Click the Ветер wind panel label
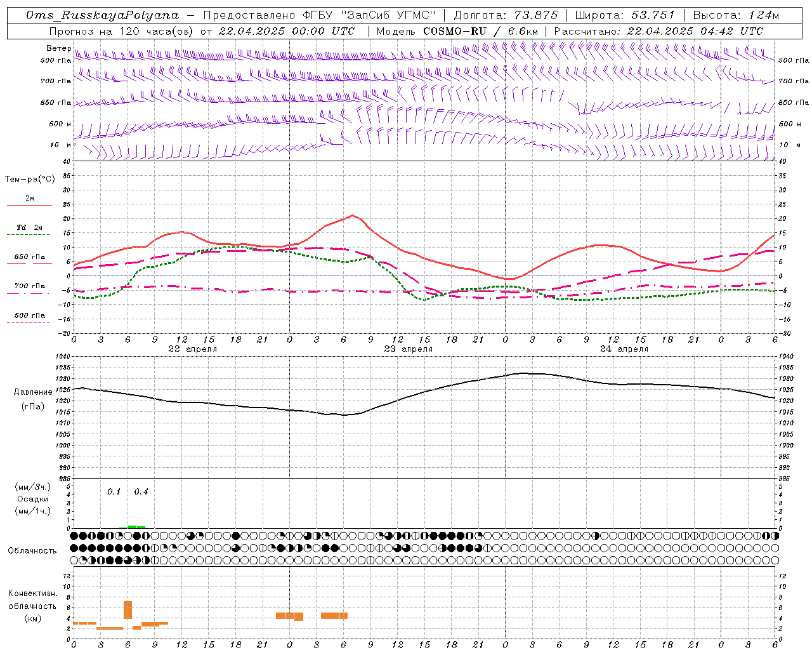Screen dimensions: 812x650 58,48
